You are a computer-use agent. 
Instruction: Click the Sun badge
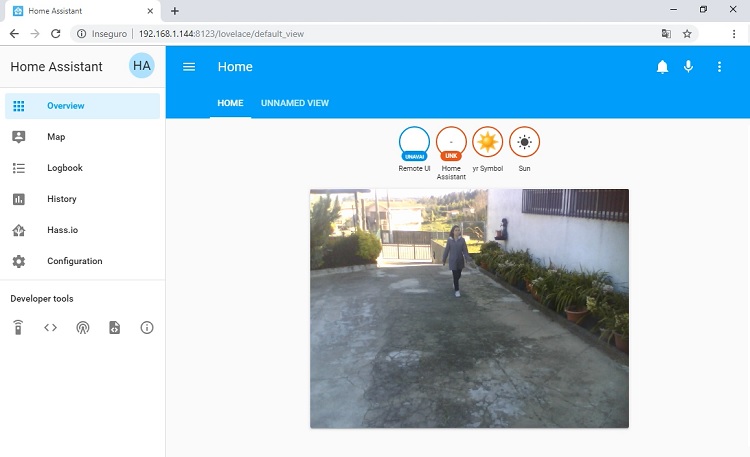(524, 143)
